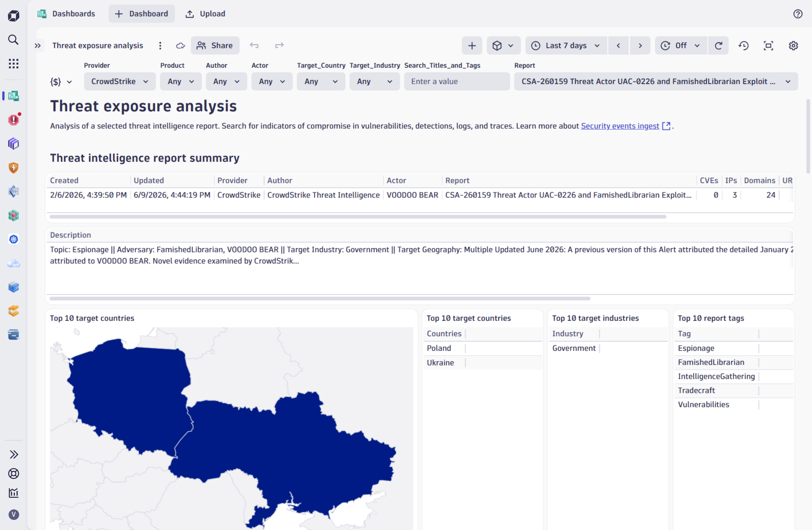Click the page vertical scrollbar
812x530 pixels.
pos(808,136)
